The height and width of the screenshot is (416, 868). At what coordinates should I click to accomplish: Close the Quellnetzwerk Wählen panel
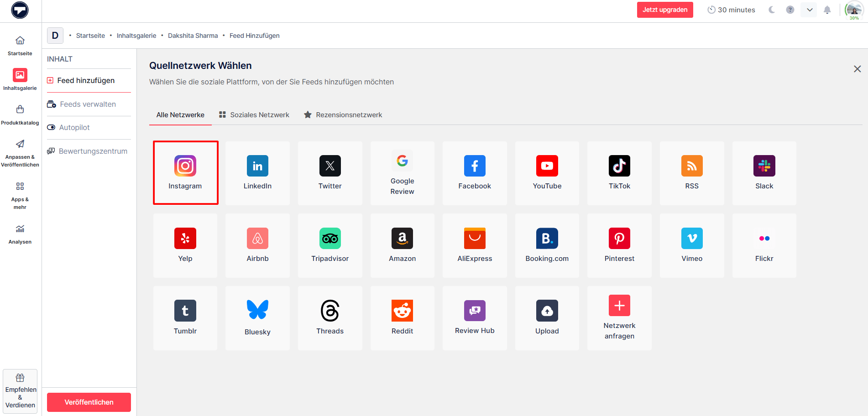(x=857, y=69)
